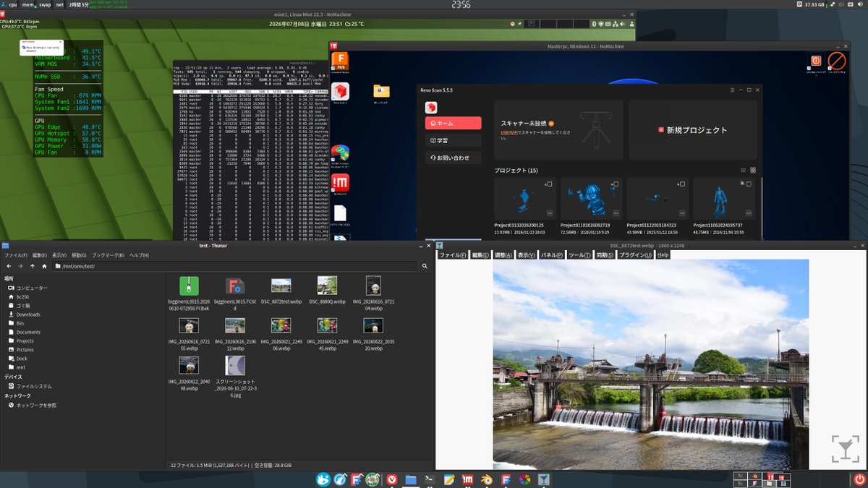The image size is (868, 488).
Task: Click USB/WiFi link in Revo Scan
Action: (509, 133)
